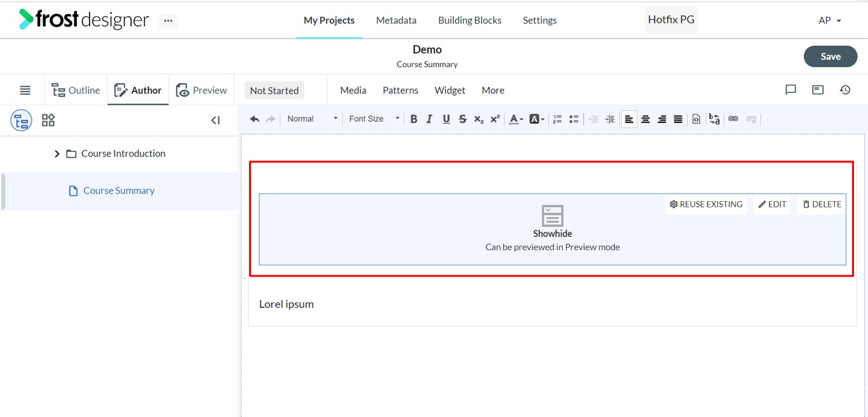868x417 pixels.
Task: Open the Font Size dropdown
Action: coord(374,119)
